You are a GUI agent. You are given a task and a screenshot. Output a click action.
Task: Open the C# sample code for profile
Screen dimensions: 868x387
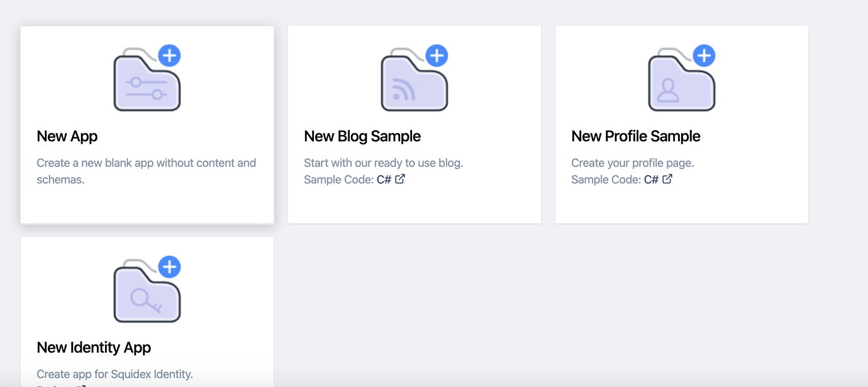[x=651, y=180]
